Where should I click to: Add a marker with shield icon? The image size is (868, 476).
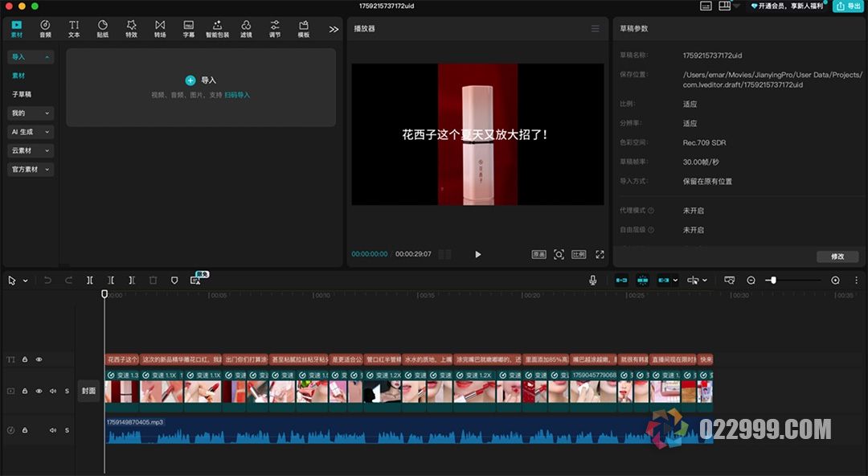174,281
